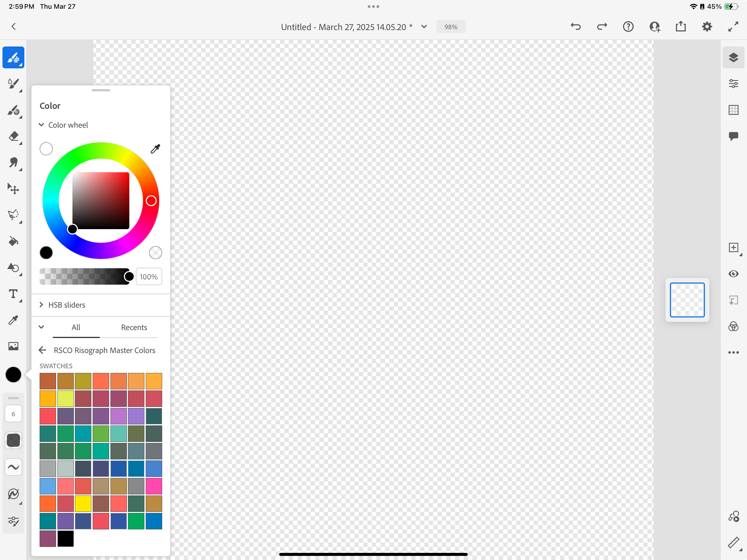The image size is (747, 560).
Task: Enter full screen mode
Action: point(733,27)
